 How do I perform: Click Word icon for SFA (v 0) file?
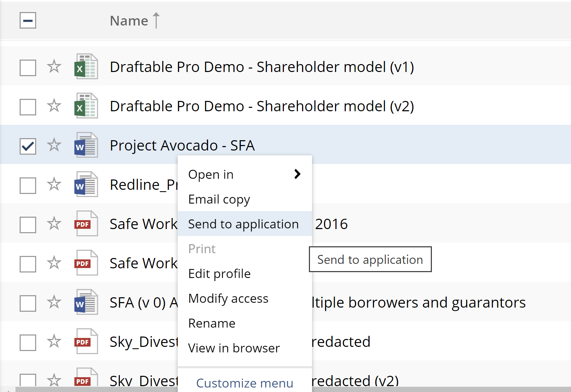click(86, 302)
